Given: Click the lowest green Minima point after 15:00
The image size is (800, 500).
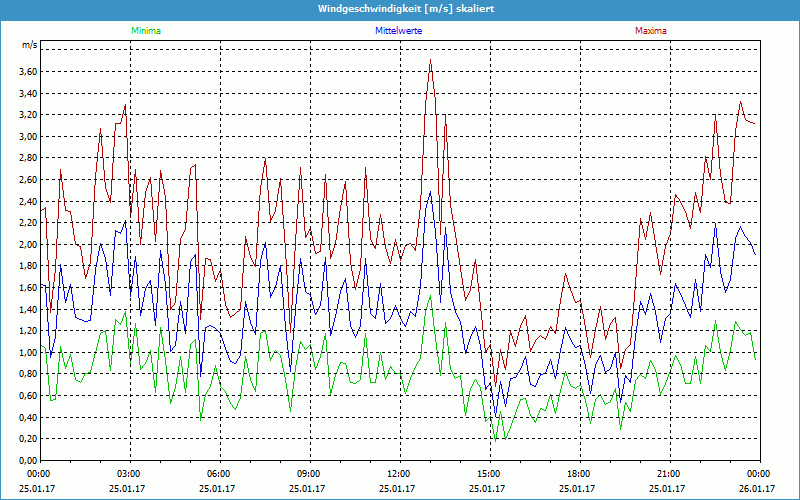Looking at the screenshot, I should (495, 440).
